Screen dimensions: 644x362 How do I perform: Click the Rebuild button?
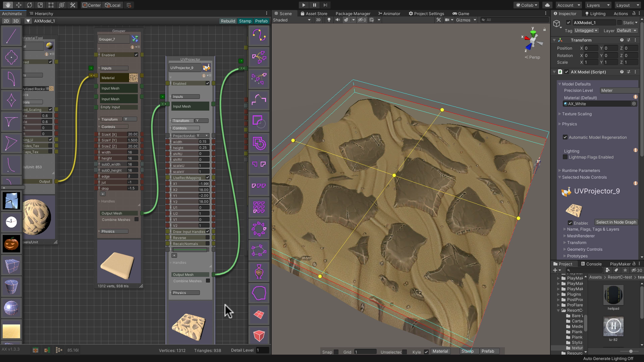pyautogui.click(x=228, y=21)
